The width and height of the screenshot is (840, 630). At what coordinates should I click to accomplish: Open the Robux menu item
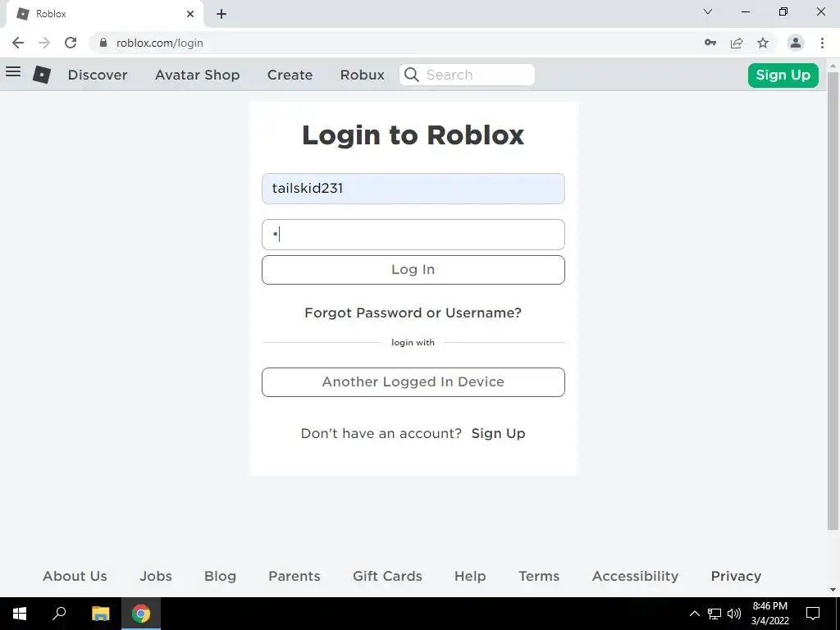[362, 75]
